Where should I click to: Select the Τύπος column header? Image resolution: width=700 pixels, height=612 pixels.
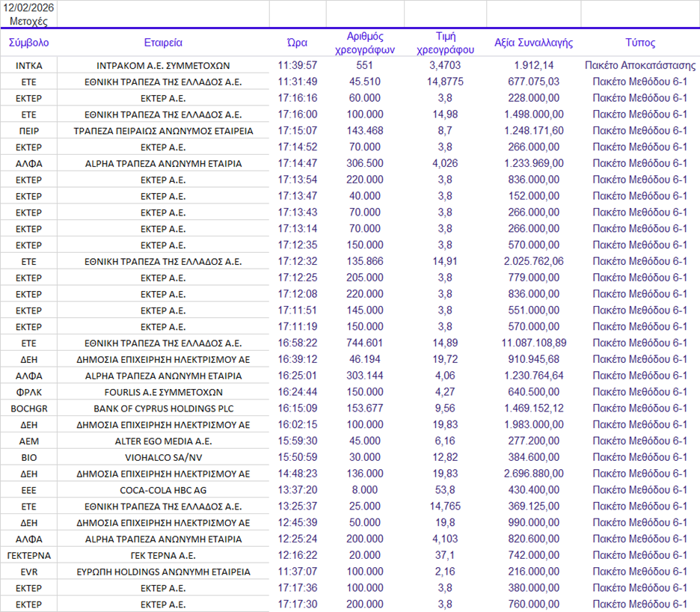point(639,43)
